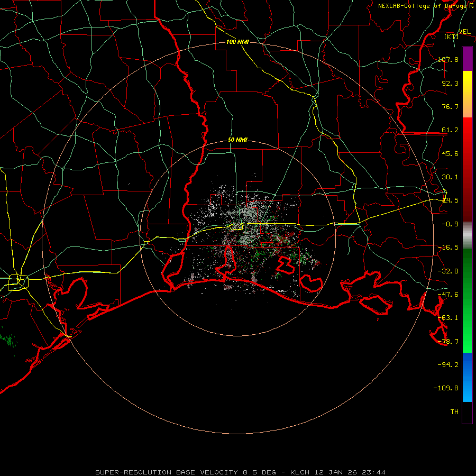Click the [KT] units label
The height and width of the screenshot is (476, 476).
tap(451, 36)
